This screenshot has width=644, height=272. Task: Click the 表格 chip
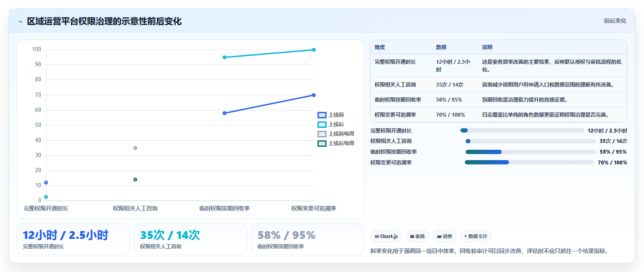point(417,236)
